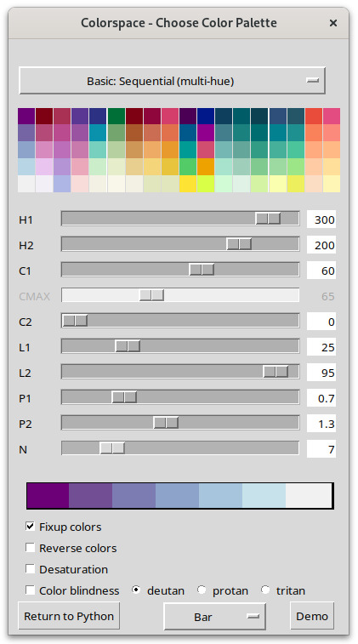Enable the Color blindness checkbox
The image size is (358, 644).
30,590
